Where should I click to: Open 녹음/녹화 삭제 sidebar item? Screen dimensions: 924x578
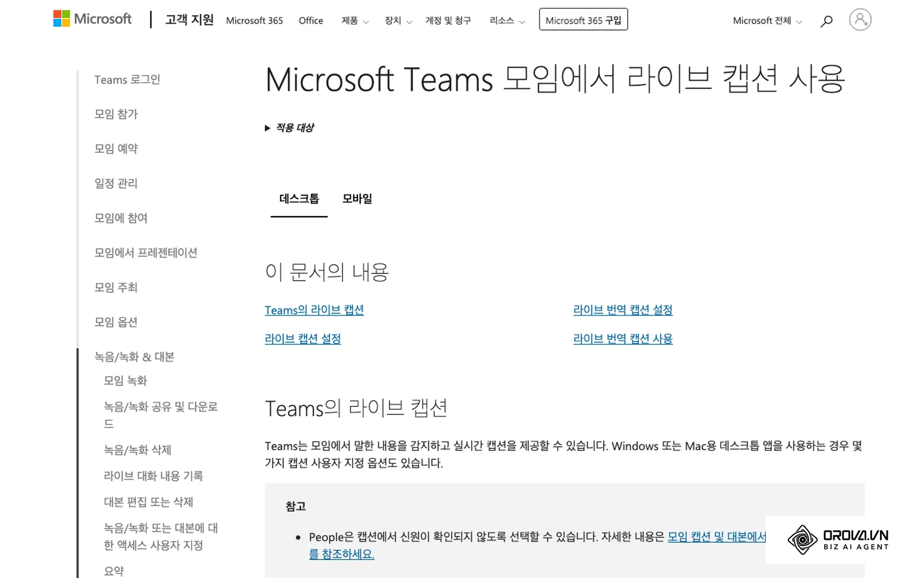click(137, 450)
